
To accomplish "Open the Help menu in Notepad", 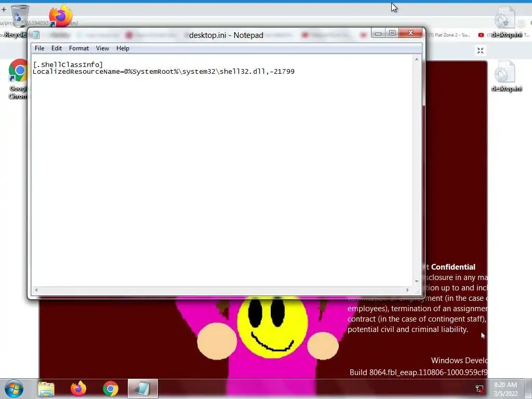I will pos(123,48).
